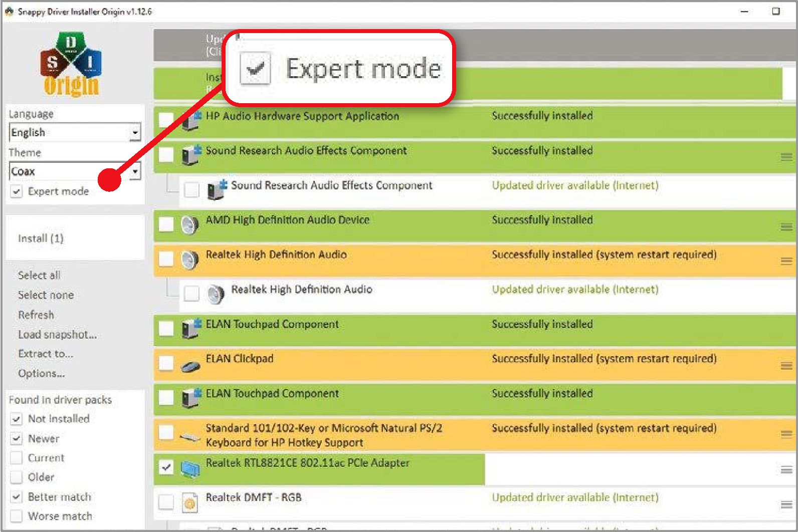Click the Realtek RTL8821CE network adapter icon
Image resolution: width=798 pixels, height=532 pixels.
(190, 469)
